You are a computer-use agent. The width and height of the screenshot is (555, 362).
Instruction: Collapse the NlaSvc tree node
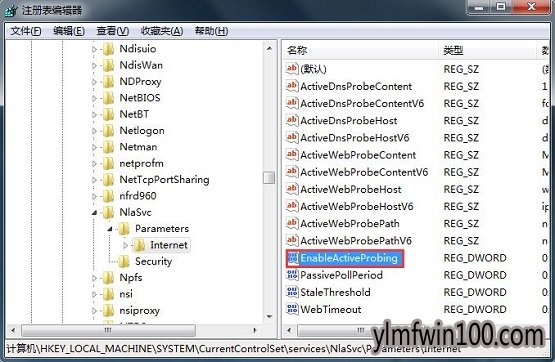tap(94, 213)
